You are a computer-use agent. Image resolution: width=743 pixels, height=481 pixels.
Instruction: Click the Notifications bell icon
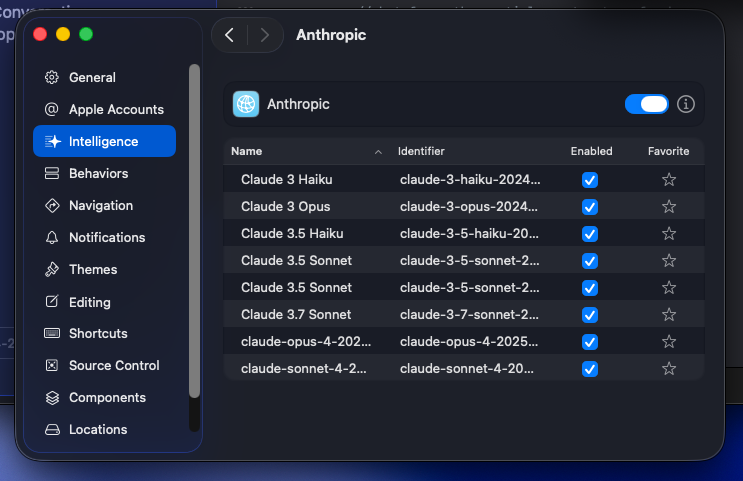pos(52,237)
